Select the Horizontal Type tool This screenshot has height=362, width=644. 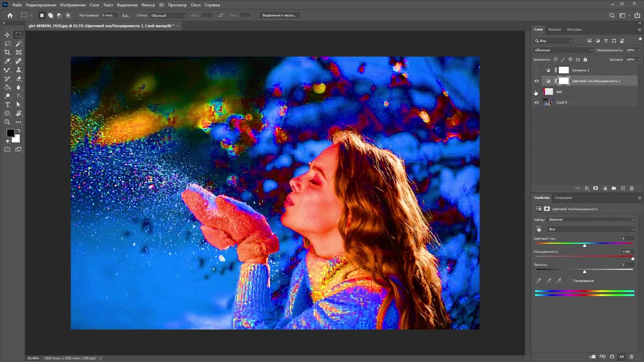pyautogui.click(x=8, y=105)
